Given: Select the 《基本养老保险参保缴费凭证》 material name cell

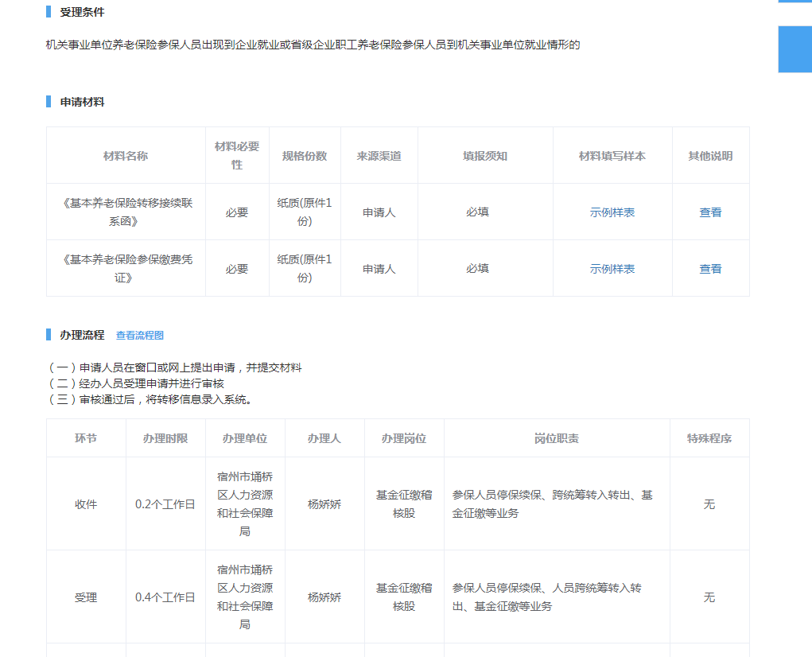Looking at the screenshot, I should (126, 268).
